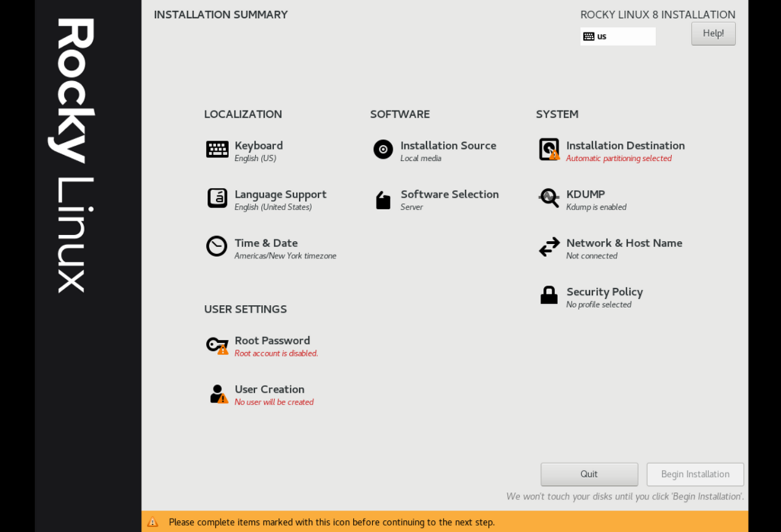
Task: Click the Installation Destination disk icon
Action: [x=549, y=149]
